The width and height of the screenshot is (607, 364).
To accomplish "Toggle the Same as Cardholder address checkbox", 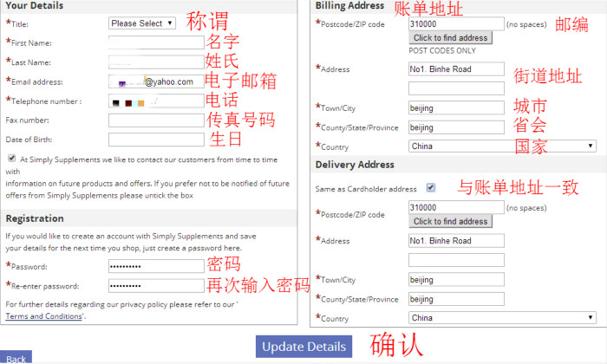I will (431, 187).
